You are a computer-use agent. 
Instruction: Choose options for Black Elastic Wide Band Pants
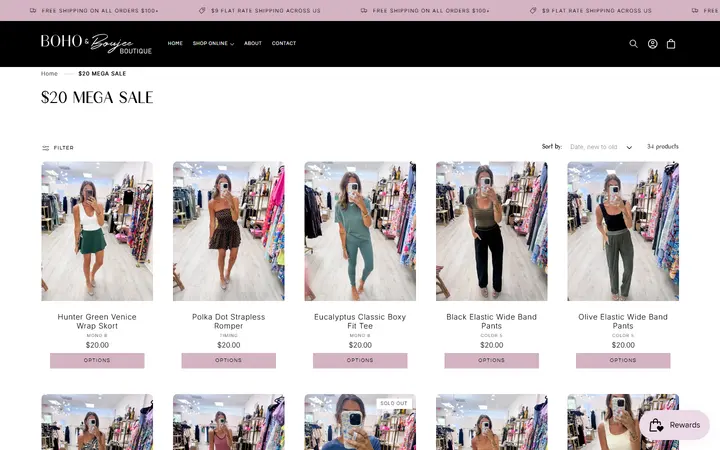coord(491,360)
